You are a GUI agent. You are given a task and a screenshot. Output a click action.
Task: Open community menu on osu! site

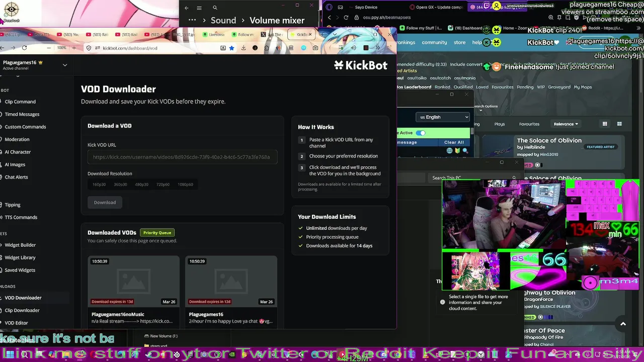[x=434, y=42]
